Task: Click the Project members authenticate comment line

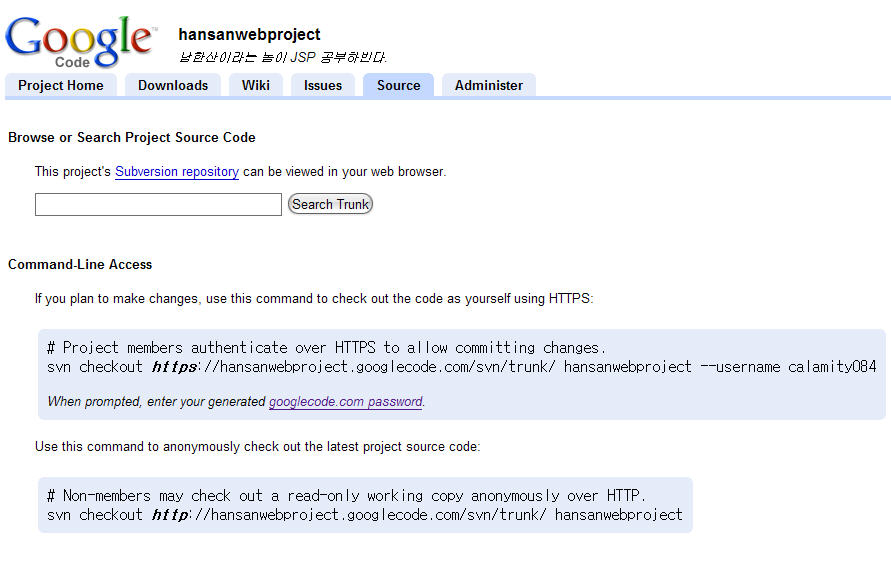Action: pos(327,348)
